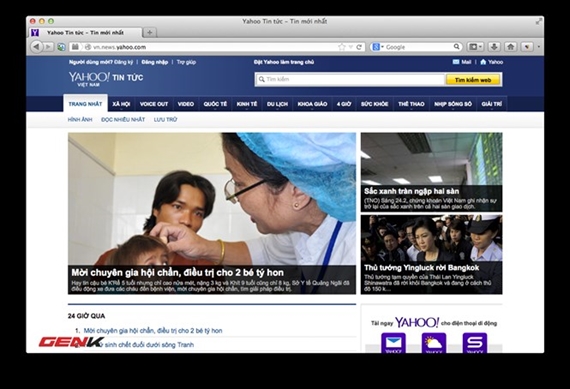Open the VOICE OUT section
570x389 pixels.
pyautogui.click(x=154, y=104)
